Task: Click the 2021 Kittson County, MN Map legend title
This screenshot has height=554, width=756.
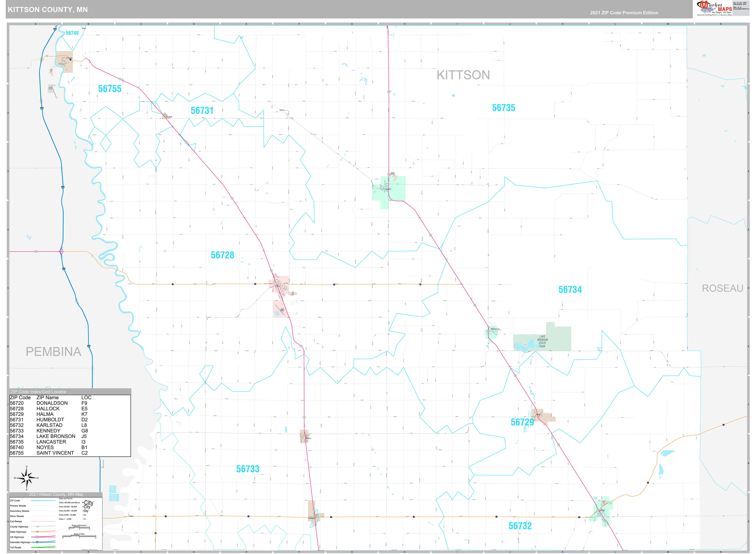Action: point(56,494)
